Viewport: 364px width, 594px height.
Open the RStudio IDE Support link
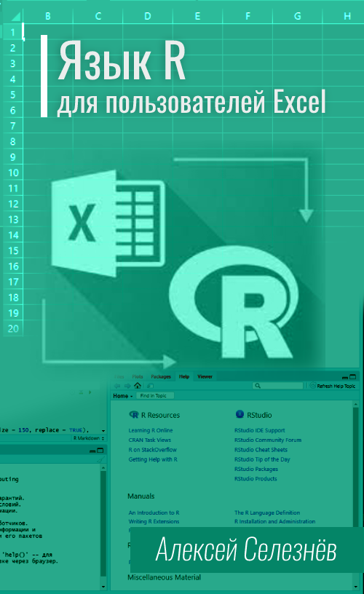click(x=259, y=430)
